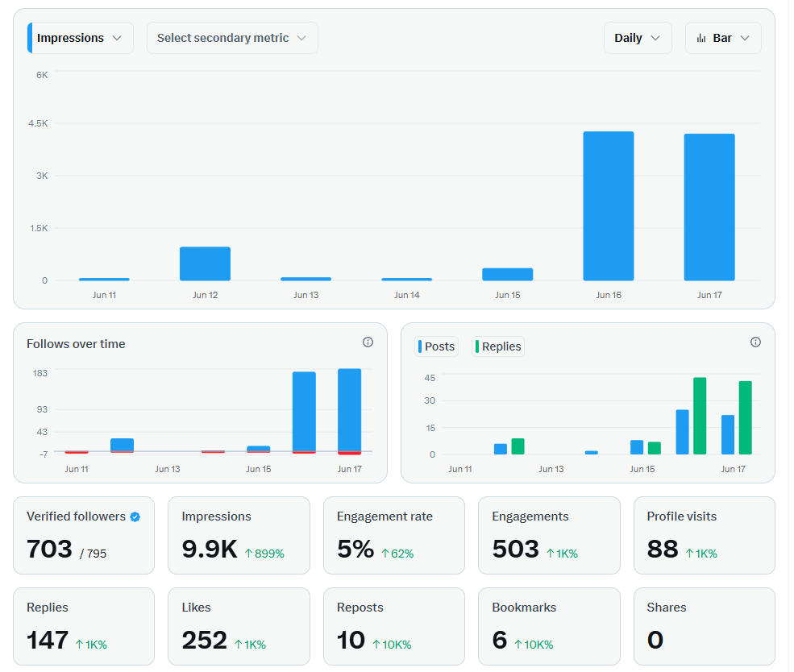794x672 pixels.
Task: Select the Jun 17 impressions bar
Action: pos(709,207)
